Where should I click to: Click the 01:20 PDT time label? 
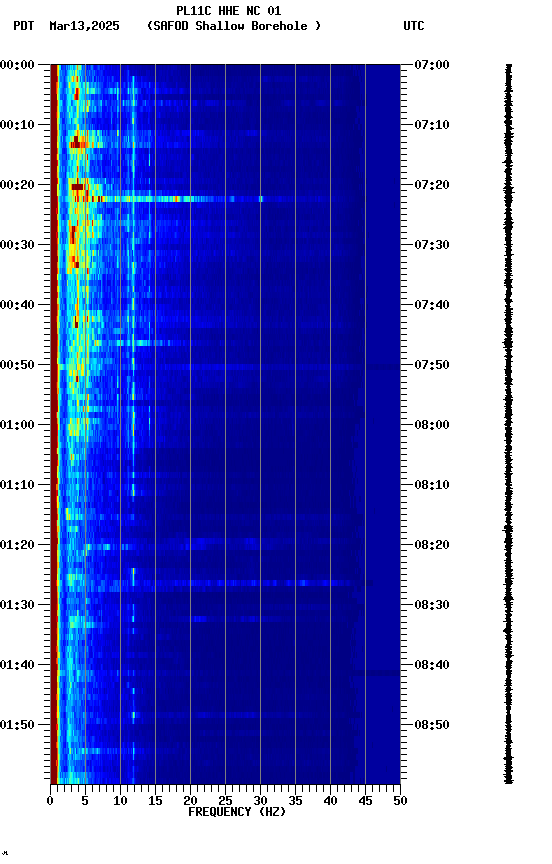click(x=17, y=546)
